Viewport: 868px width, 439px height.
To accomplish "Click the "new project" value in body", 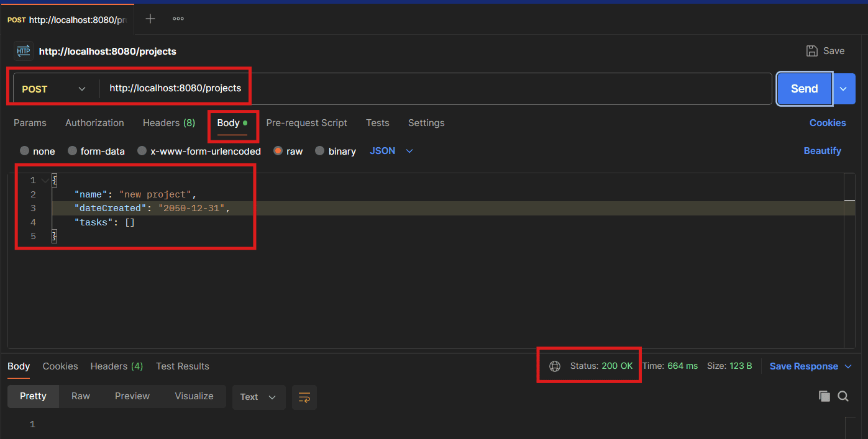I will [x=155, y=194].
